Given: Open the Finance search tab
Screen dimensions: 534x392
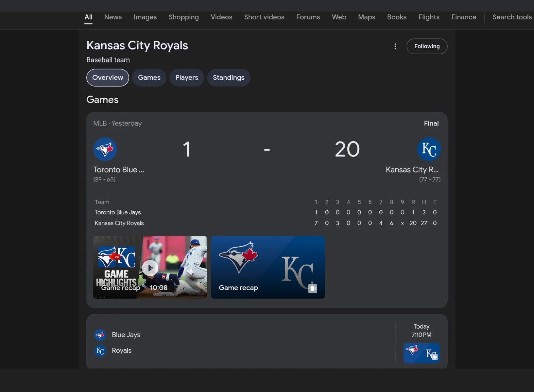Looking at the screenshot, I should click(464, 17).
